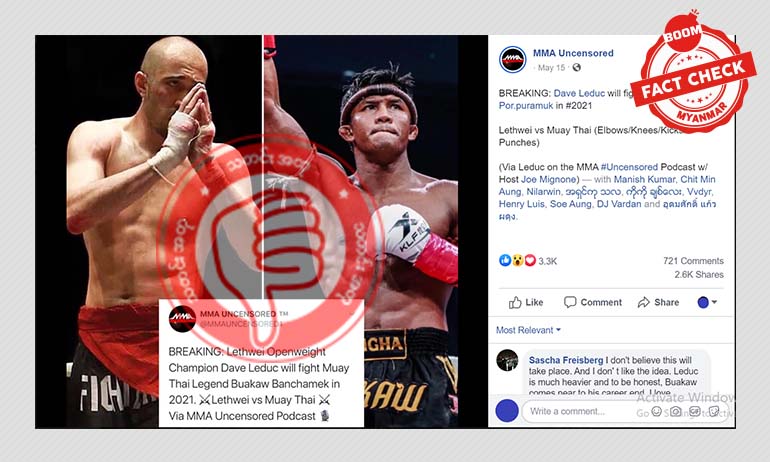Screen dimensions: 770x462
Task: Open the MMA Uncensored page name link
Action: tap(573, 53)
